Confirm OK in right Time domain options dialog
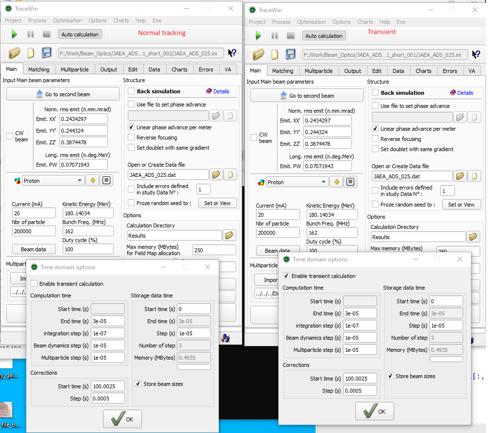Screen dimensions: 504x433 pyautogui.click(x=374, y=411)
